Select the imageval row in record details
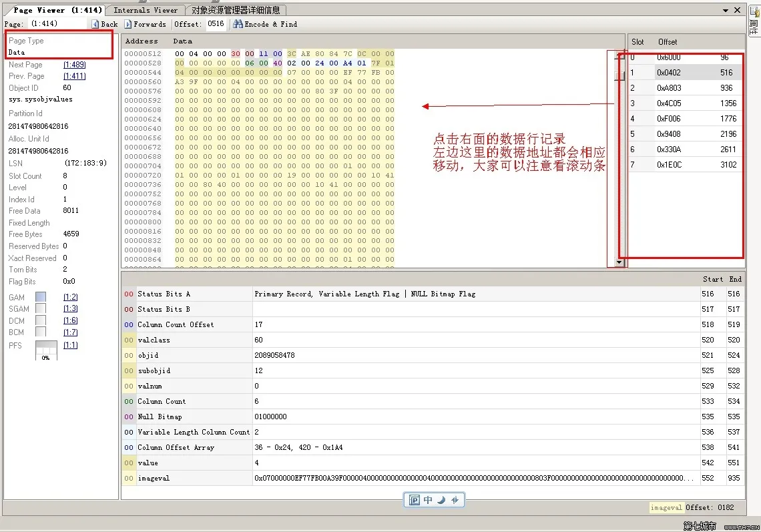The height and width of the screenshot is (532, 761). [433, 478]
